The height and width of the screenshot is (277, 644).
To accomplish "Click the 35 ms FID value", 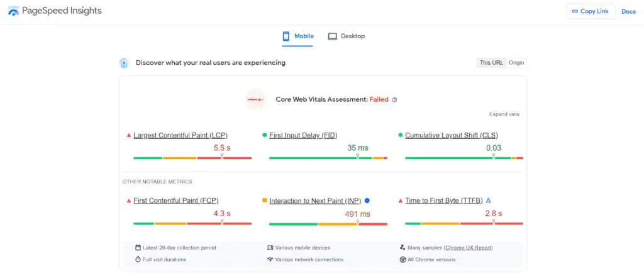I will [358, 148].
